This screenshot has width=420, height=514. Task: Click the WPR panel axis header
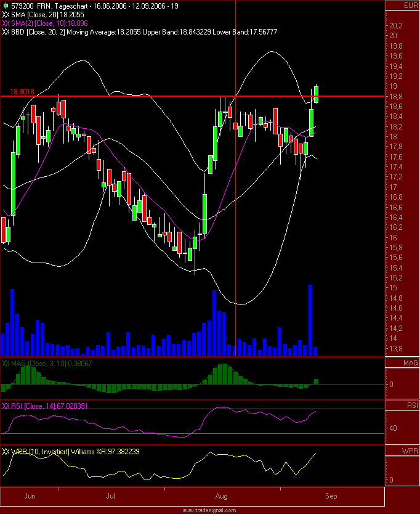click(x=410, y=451)
